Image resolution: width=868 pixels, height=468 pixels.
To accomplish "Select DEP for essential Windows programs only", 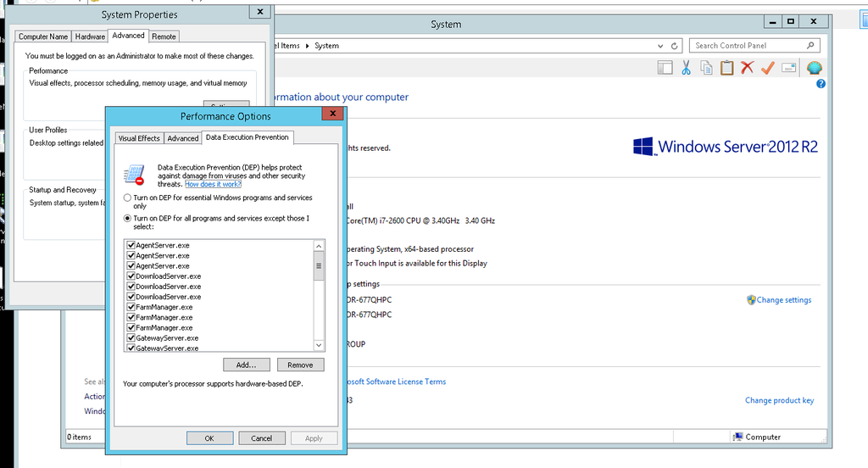I will tap(128, 198).
